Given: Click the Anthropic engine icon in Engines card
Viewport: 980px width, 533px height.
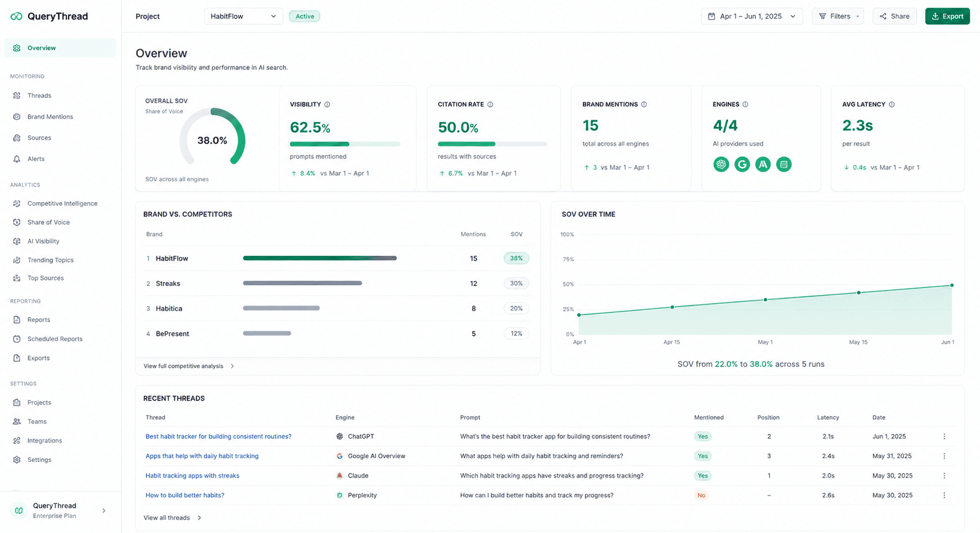Looking at the screenshot, I should [763, 164].
